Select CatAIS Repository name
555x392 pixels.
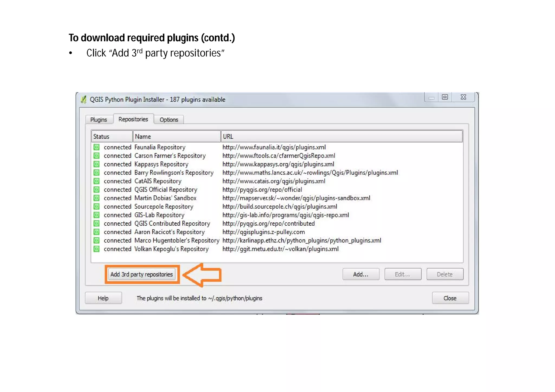click(x=158, y=181)
